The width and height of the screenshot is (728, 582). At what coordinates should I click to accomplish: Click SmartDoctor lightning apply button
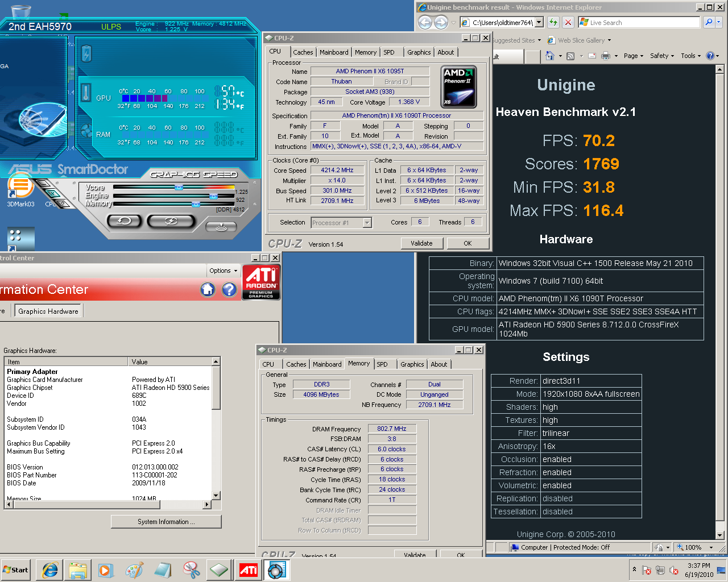click(171, 221)
